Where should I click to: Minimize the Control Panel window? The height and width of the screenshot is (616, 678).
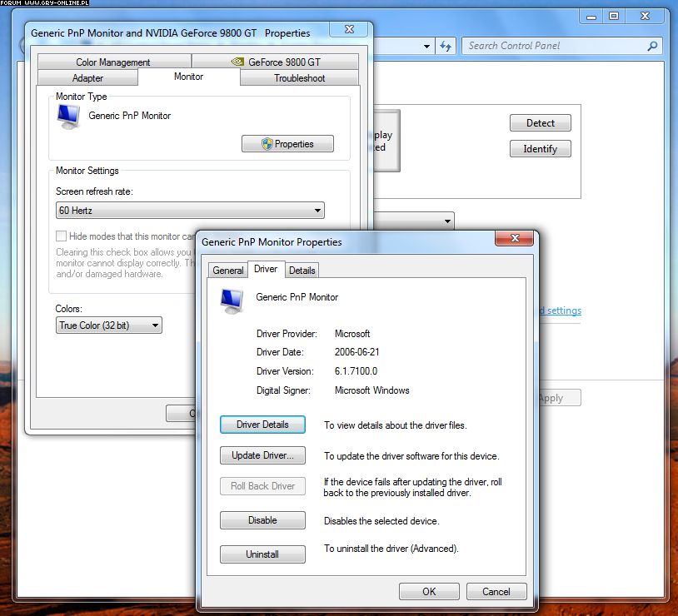click(591, 17)
